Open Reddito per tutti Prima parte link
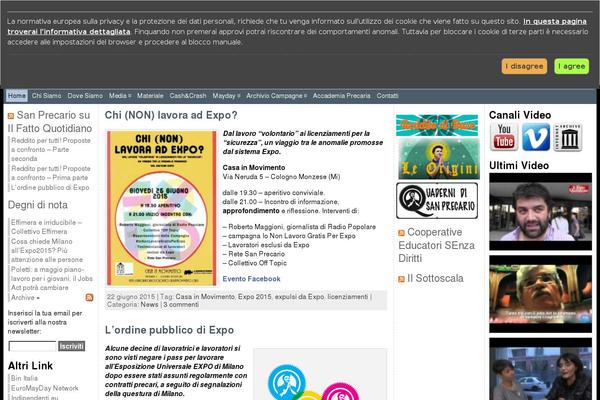 coord(51,173)
